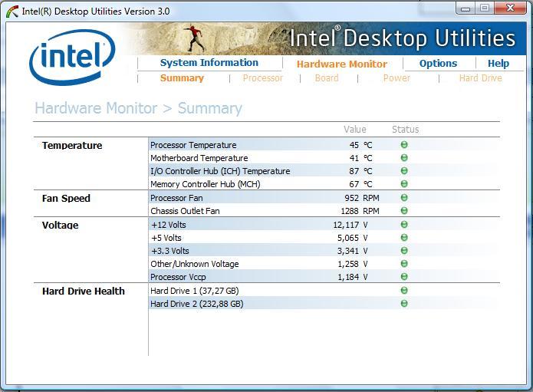The image size is (533, 392).
Task: Maximize the Intel Desktop Utilities window
Action: pos(485,8)
